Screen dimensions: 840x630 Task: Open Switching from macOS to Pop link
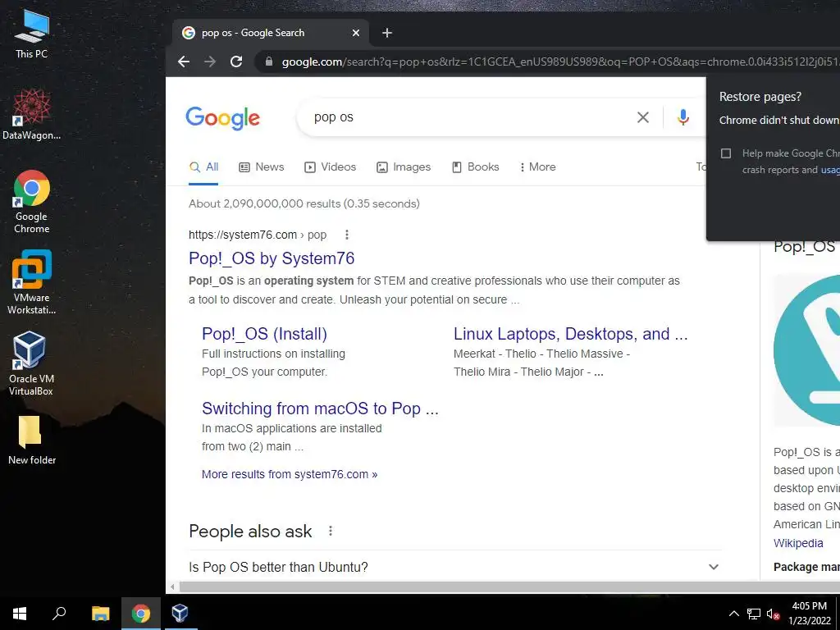click(320, 409)
